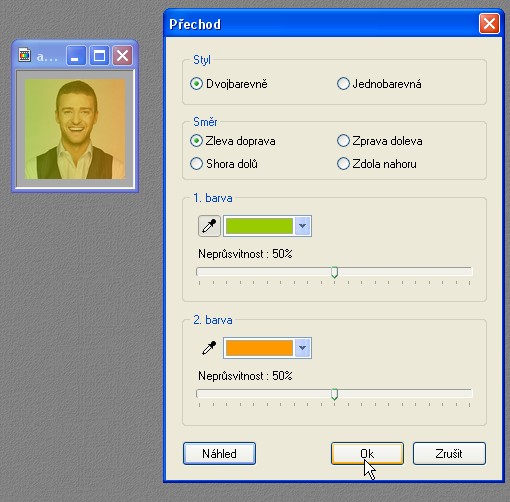The height and width of the screenshot is (502, 510).
Task: Close the Přechod dialog
Action: 489,24
